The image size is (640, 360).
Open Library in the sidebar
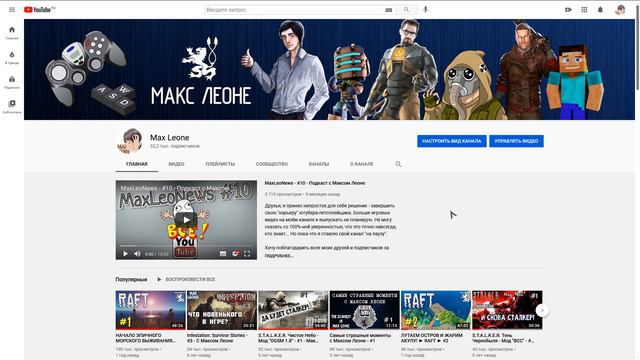[12, 107]
